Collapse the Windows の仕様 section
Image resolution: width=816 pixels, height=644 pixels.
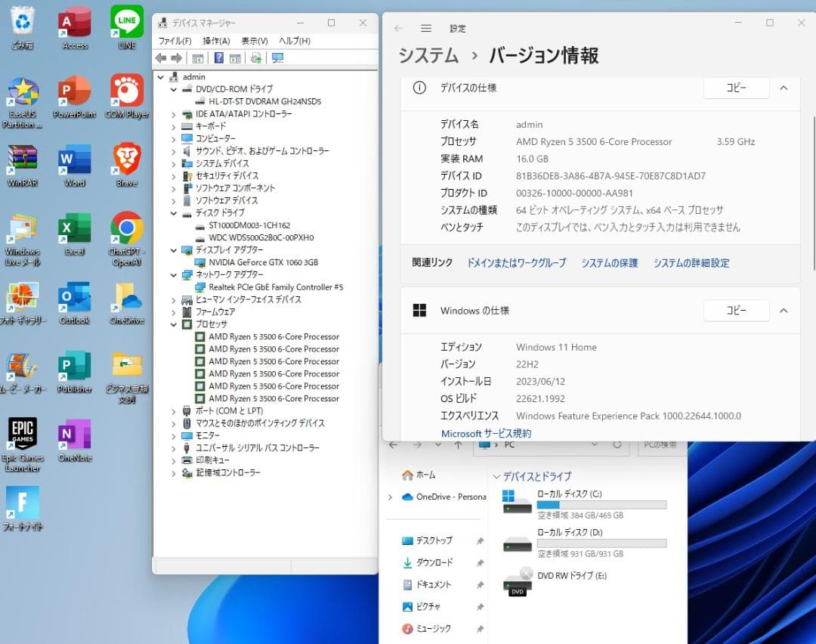click(x=784, y=310)
